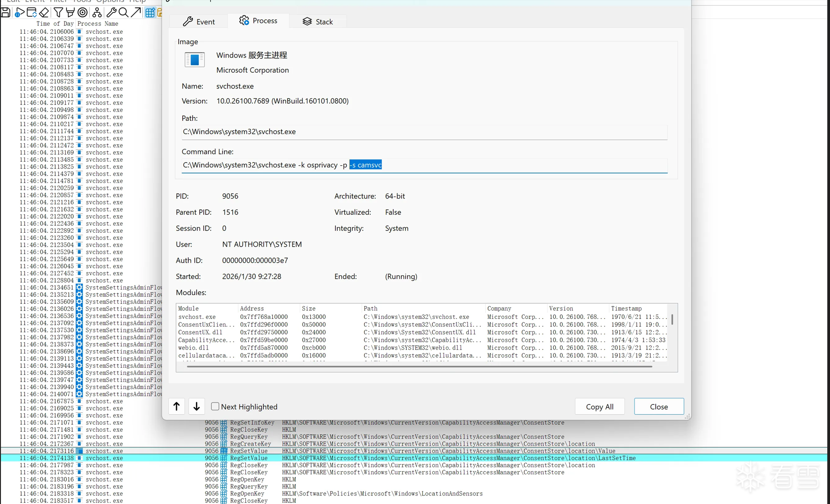The image size is (830, 504).
Task: Click the registry icon on RegCreateKey row
Action: point(224,444)
